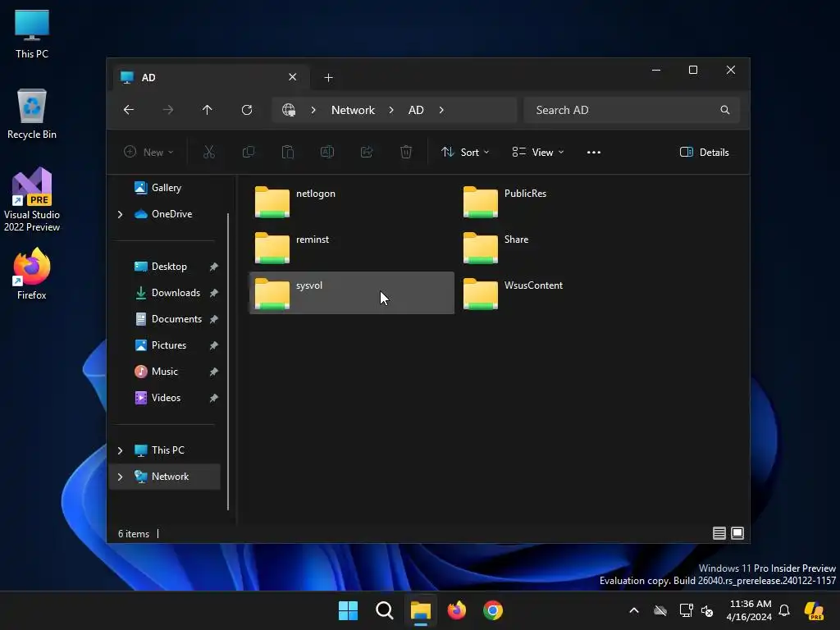840x630 pixels.
Task: Select the netlogon shared folder
Action: pyautogui.click(x=351, y=202)
